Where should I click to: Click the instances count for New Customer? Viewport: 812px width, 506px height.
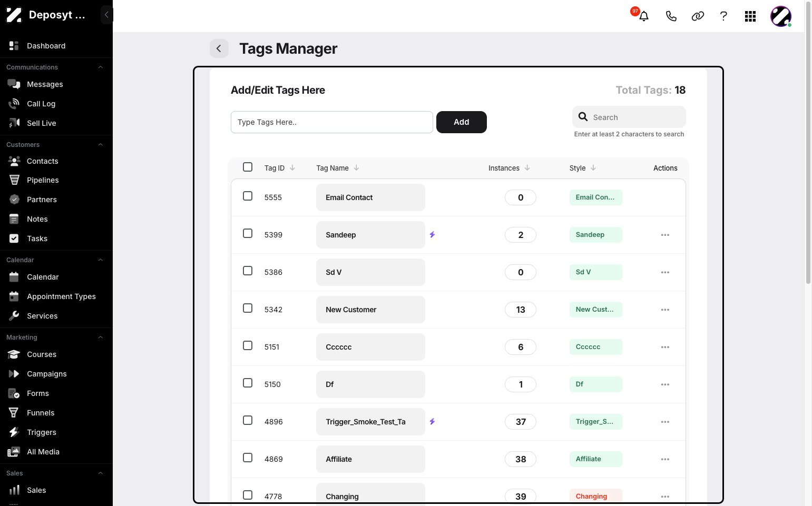coord(521,310)
